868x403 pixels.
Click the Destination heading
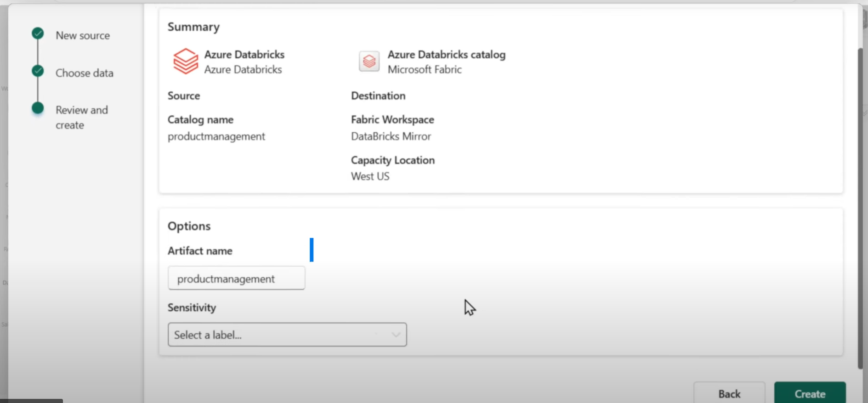(378, 95)
